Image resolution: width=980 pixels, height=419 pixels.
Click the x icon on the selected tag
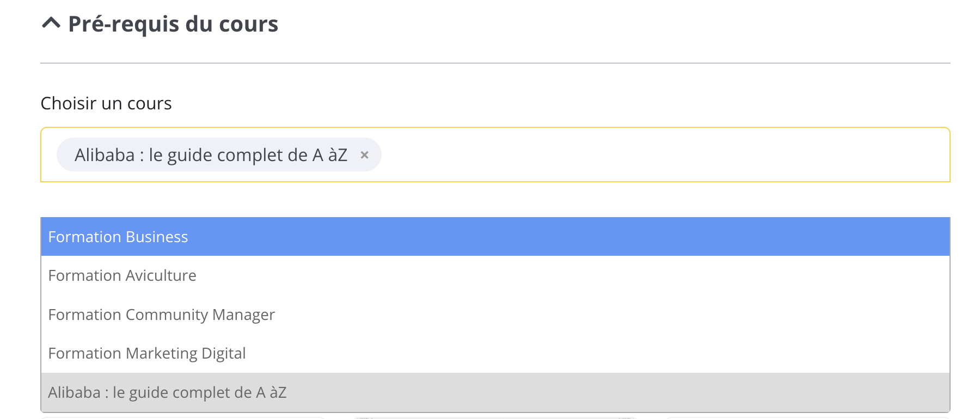tap(365, 155)
